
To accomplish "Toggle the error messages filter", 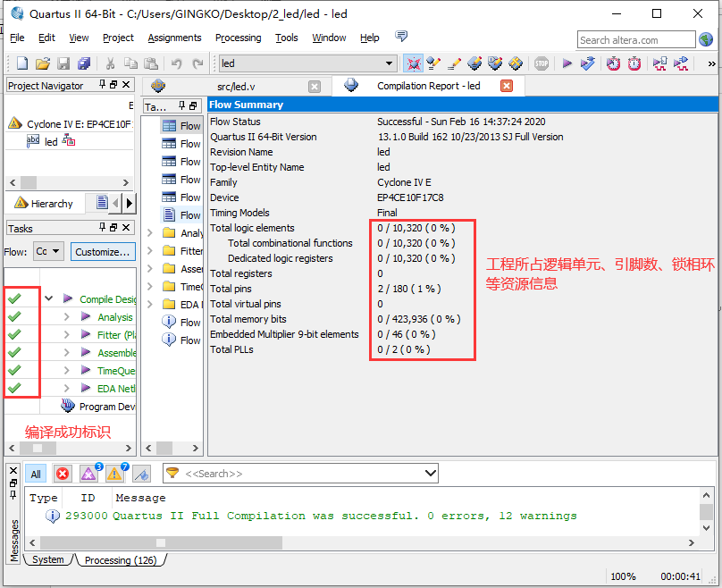I will 63,474.
